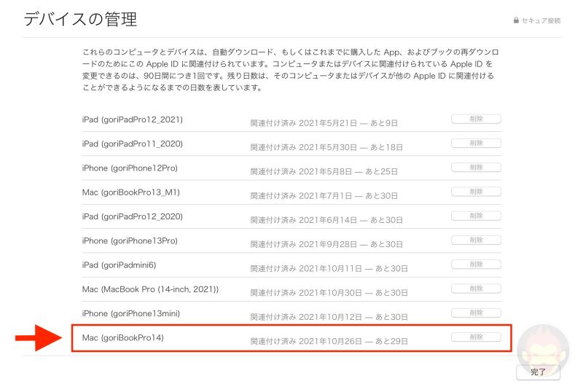Screen dimensions: 583x392
Task: Click the 完了 button
Action: (538, 372)
